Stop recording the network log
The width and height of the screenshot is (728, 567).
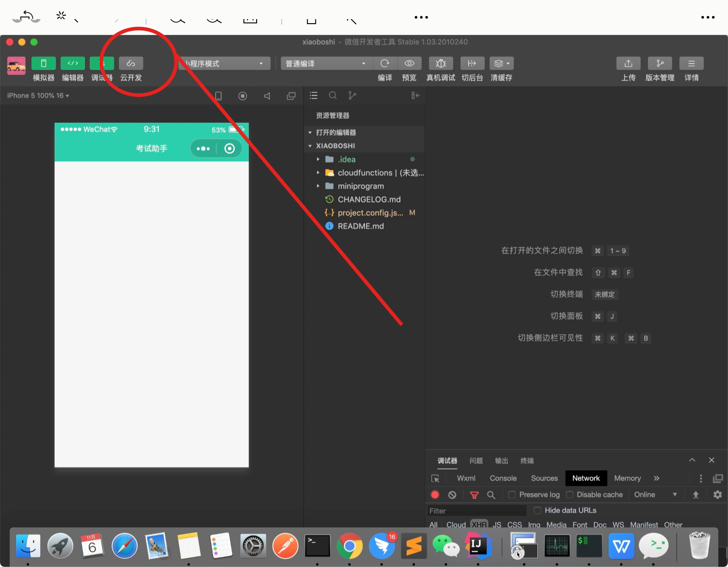435,495
